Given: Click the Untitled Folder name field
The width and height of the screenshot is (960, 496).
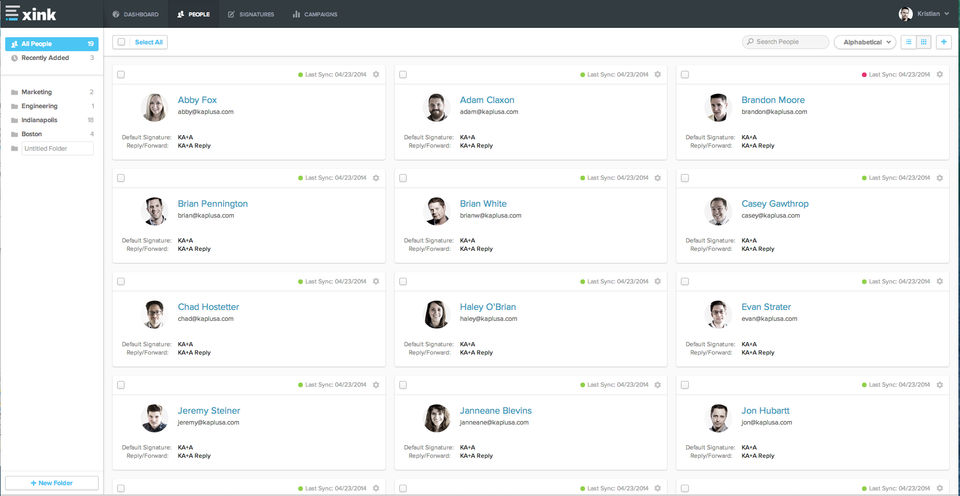Looking at the screenshot, I should point(58,148).
